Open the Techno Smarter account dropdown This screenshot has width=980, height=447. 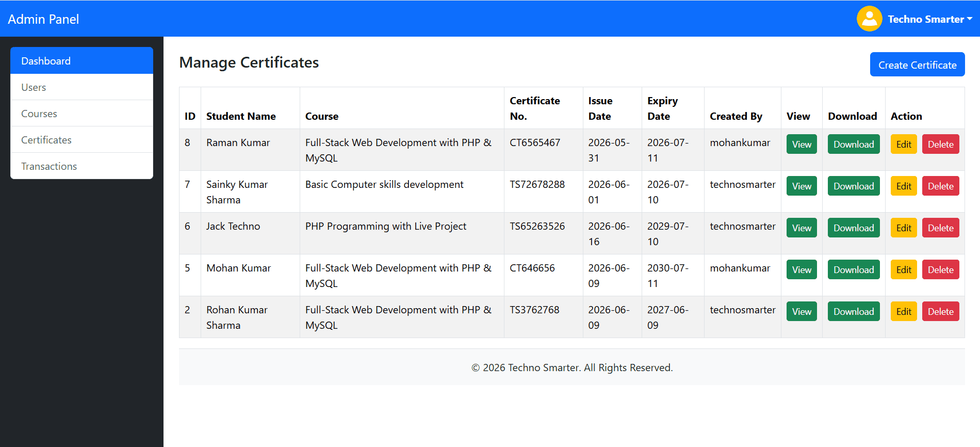[929, 19]
